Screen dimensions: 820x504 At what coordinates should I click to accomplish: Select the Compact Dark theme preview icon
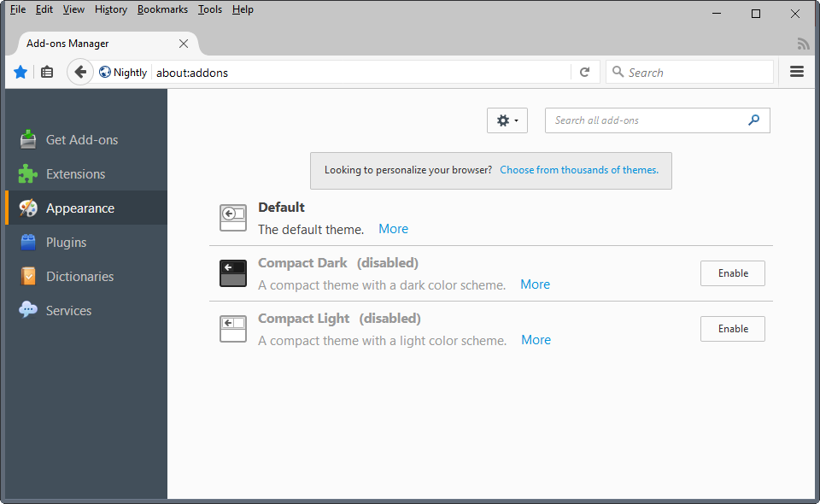[x=233, y=273]
